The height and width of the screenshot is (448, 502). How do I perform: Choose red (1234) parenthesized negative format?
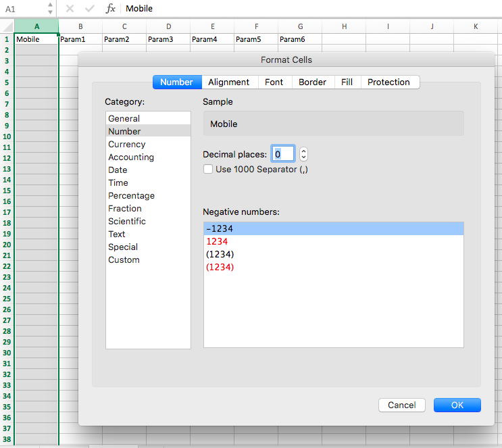220,267
